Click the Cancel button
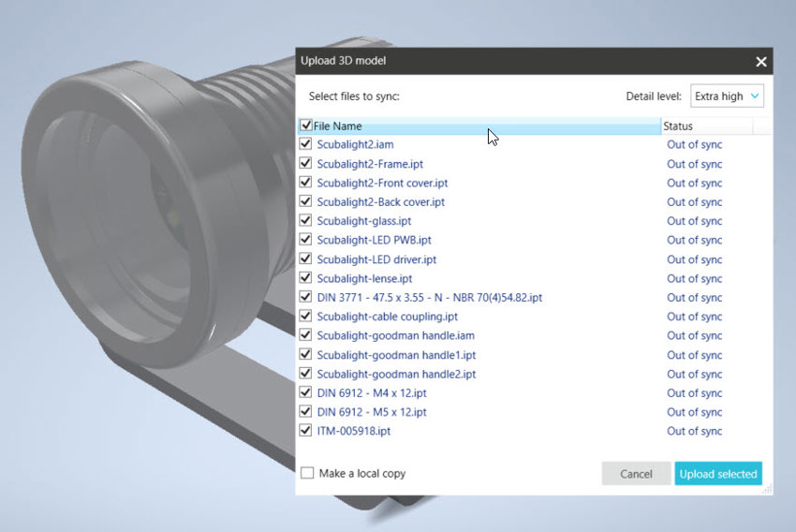 pyautogui.click(x=636, y=474)
